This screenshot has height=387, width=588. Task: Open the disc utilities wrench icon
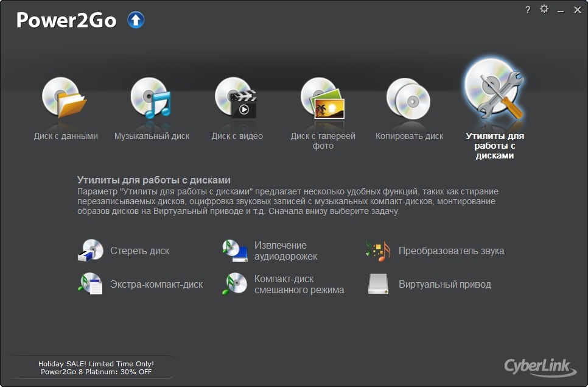tap(494, 90)
